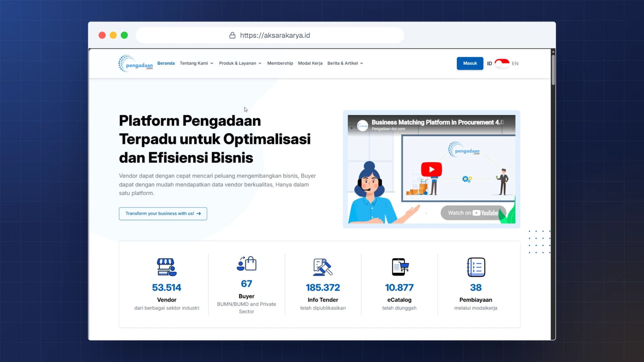
Task: Click the Info Tender label
Action: 323,300
